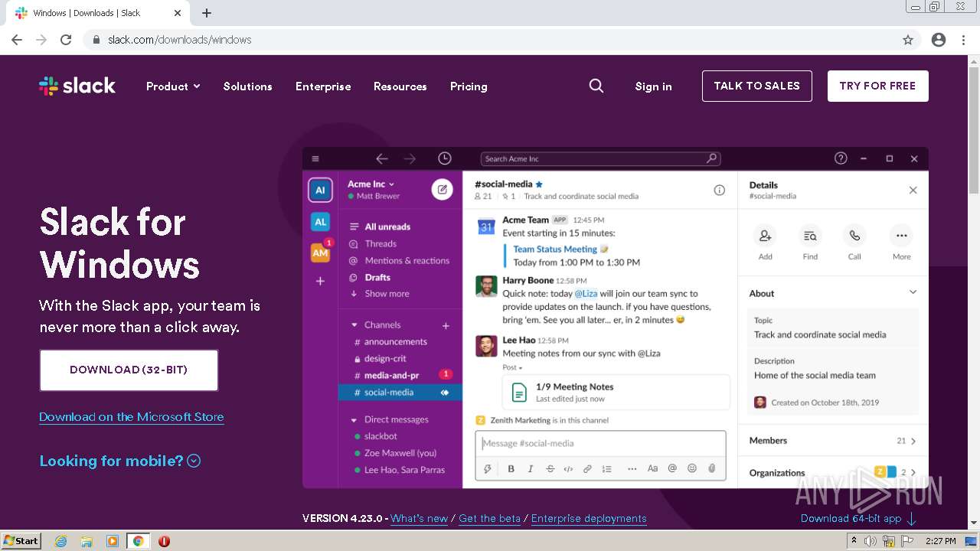980x551 pixels.
Task: Click the emoji smiley icon in composer
Action: [x=692, y=468]
